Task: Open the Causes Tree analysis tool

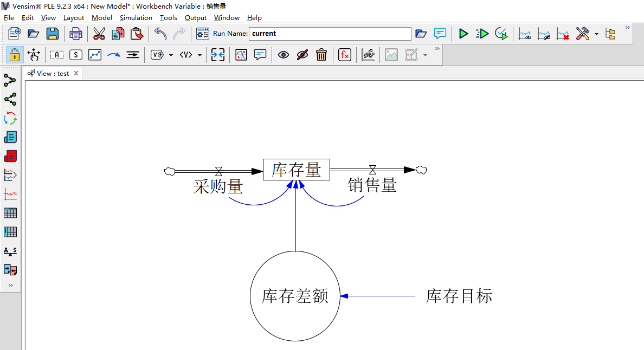Action: (x=10, y=80)
